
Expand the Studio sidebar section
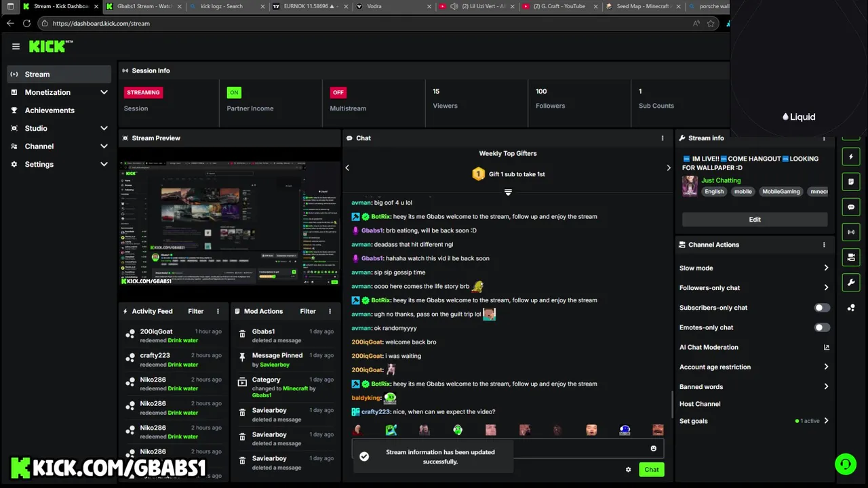click(x=104, y=128)
